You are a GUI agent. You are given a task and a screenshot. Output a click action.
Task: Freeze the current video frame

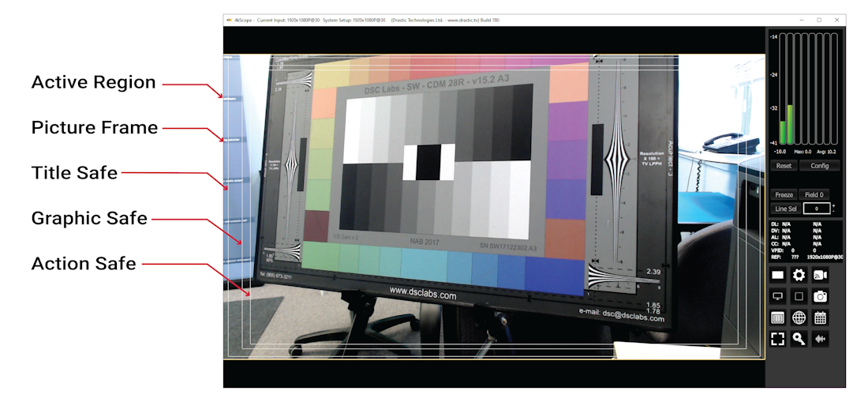click(784, 195)
